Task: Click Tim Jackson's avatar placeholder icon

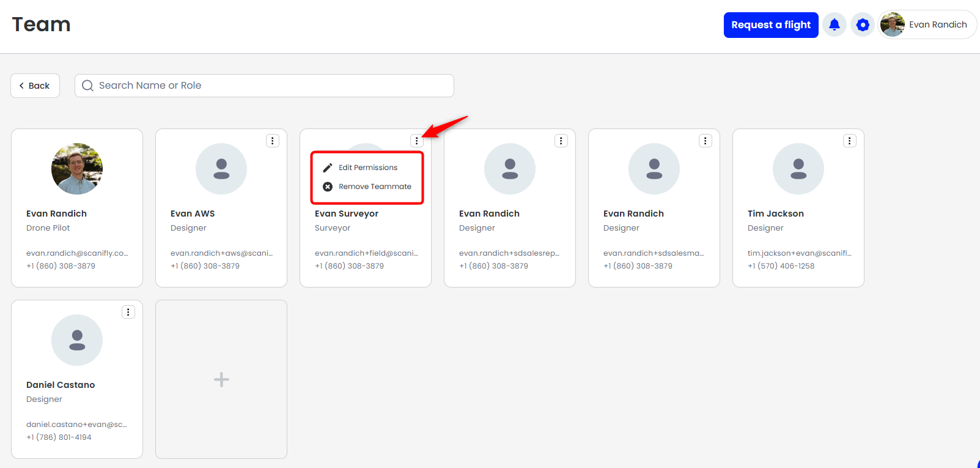Action: pyautogui.click(x=798, y=169)
